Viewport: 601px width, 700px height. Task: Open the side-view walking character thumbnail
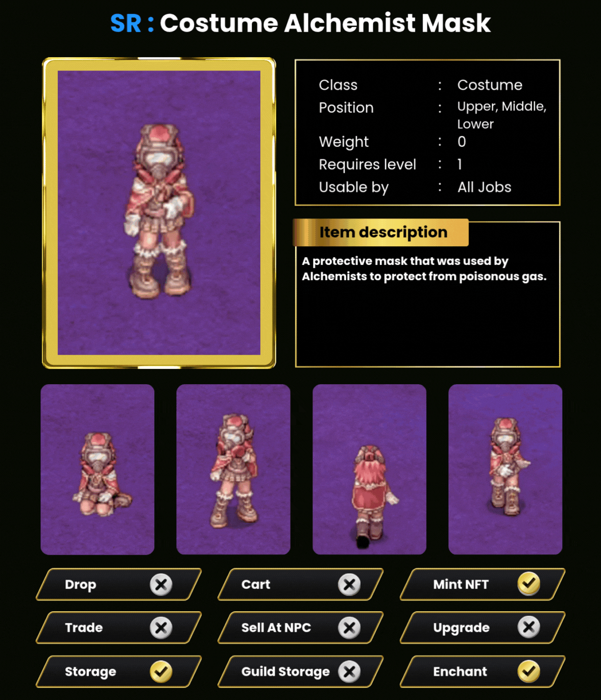coord(505,469)
